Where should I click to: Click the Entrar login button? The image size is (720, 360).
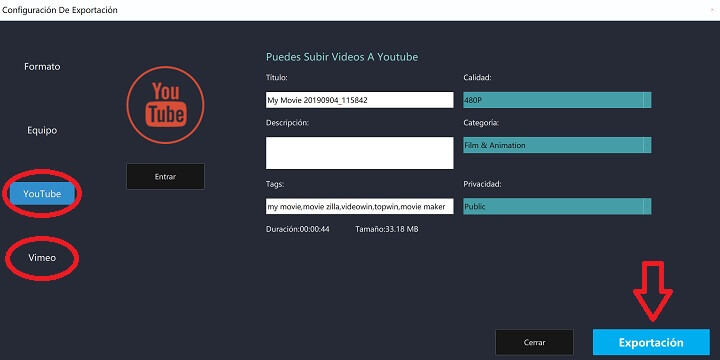165,176
